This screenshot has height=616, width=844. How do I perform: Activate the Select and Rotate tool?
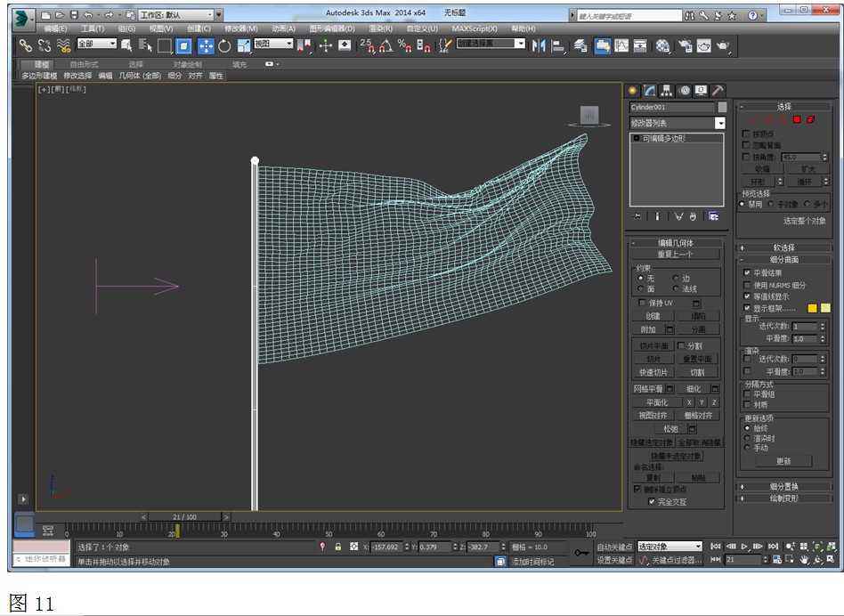(x=224, y=46)
